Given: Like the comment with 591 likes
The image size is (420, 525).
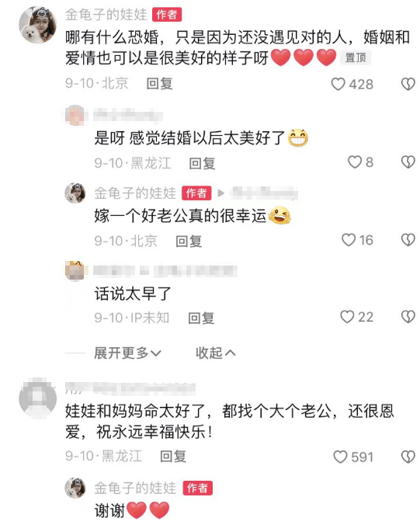Looking at the screenshot, I should 340,457.
